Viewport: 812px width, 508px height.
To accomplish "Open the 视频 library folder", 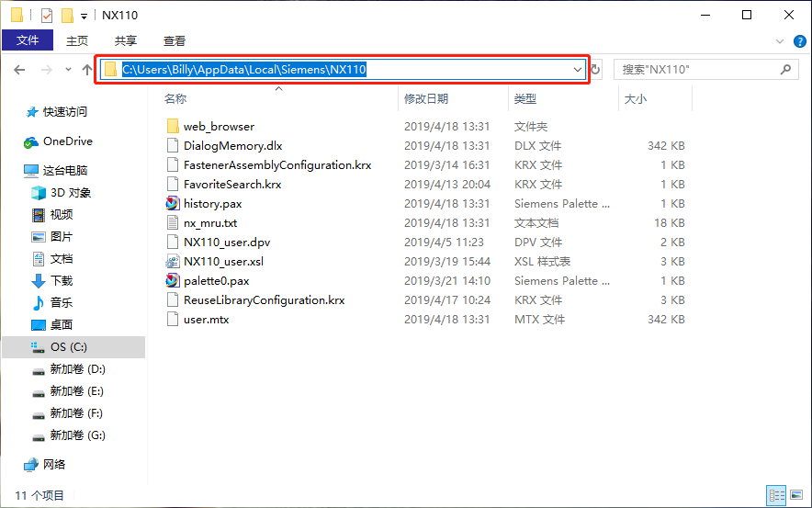I will coord(62,214).
